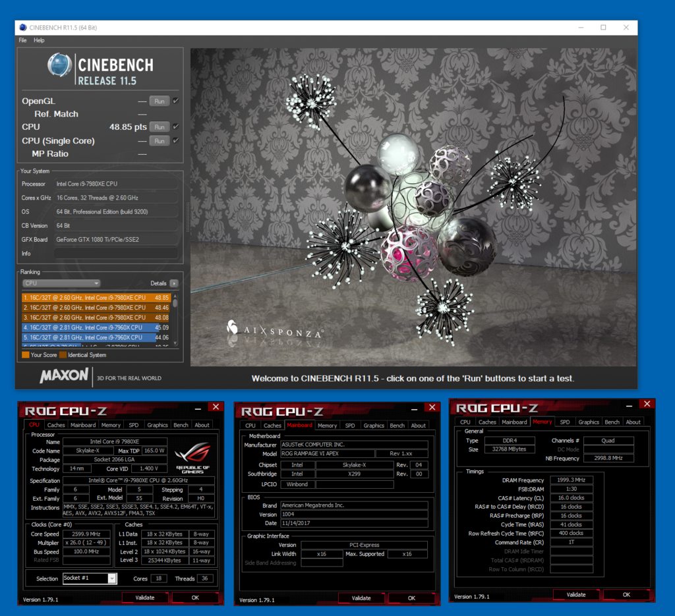Click the Processor field in Your System
This screenshot has width=675, height=616.
click(116, 184)
